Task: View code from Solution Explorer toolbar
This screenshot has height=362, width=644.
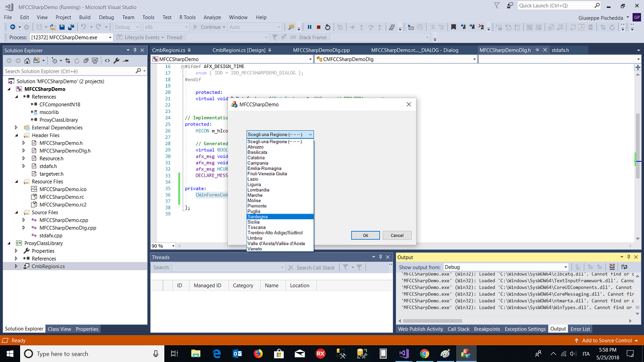Action: 107,61
